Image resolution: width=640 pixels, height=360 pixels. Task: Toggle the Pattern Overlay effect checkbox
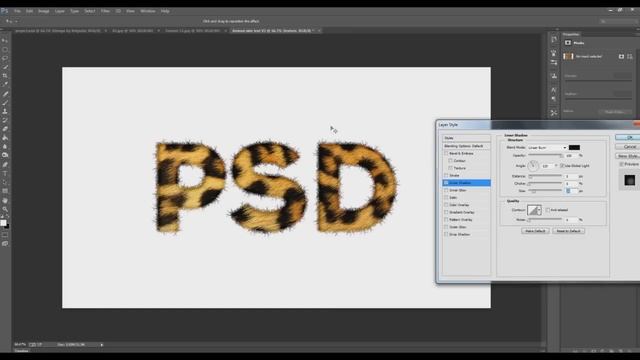(446, 220)
